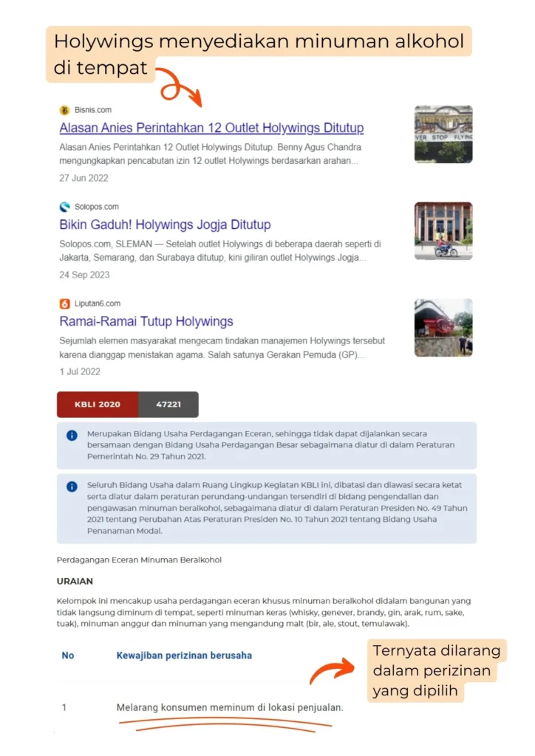Click the 47221 code badge
Viewport: 535px width, 756px height.
point(168,405)
